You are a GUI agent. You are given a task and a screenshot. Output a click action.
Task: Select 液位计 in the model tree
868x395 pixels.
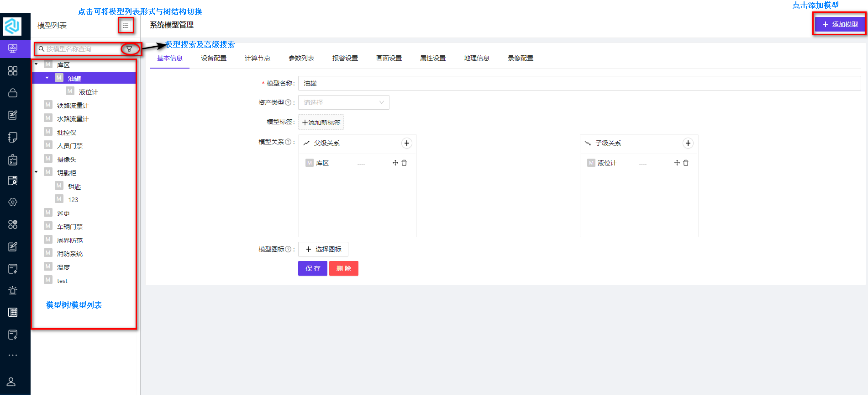88,92
